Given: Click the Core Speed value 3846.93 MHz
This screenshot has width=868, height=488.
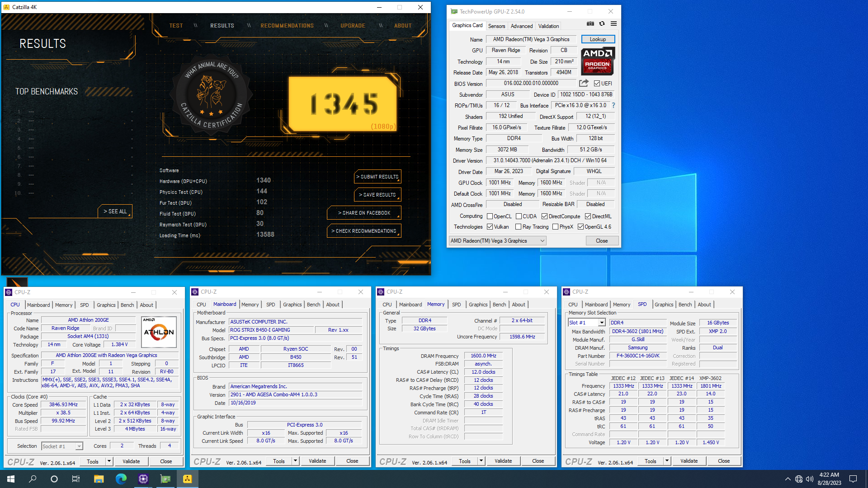Looking at the screenshot, I should [x=63, y=405].
